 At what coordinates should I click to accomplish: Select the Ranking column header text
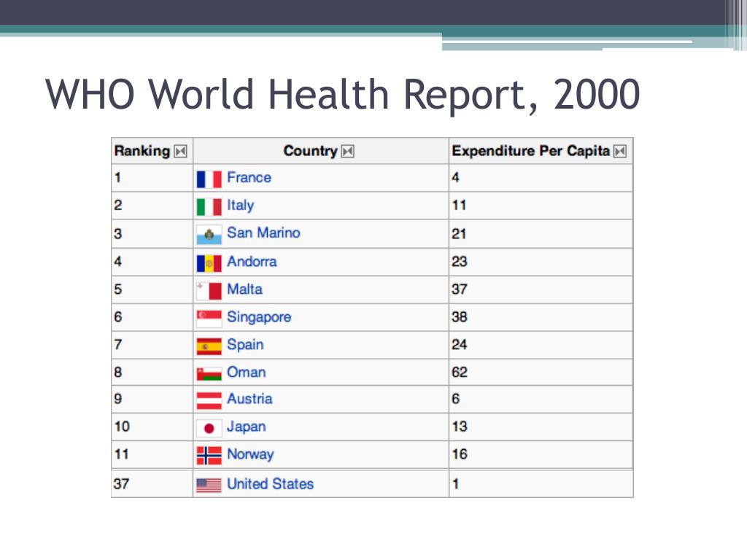(x=142, y=151)
